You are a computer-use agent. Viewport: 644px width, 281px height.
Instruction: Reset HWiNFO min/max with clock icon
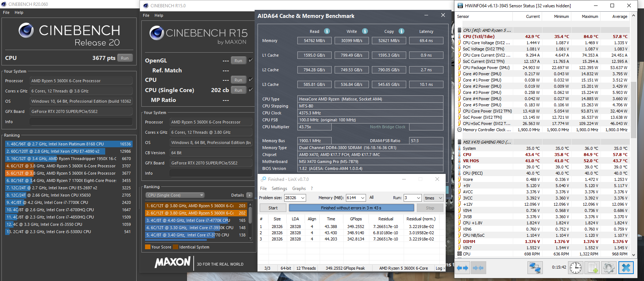tap(575, 268)
